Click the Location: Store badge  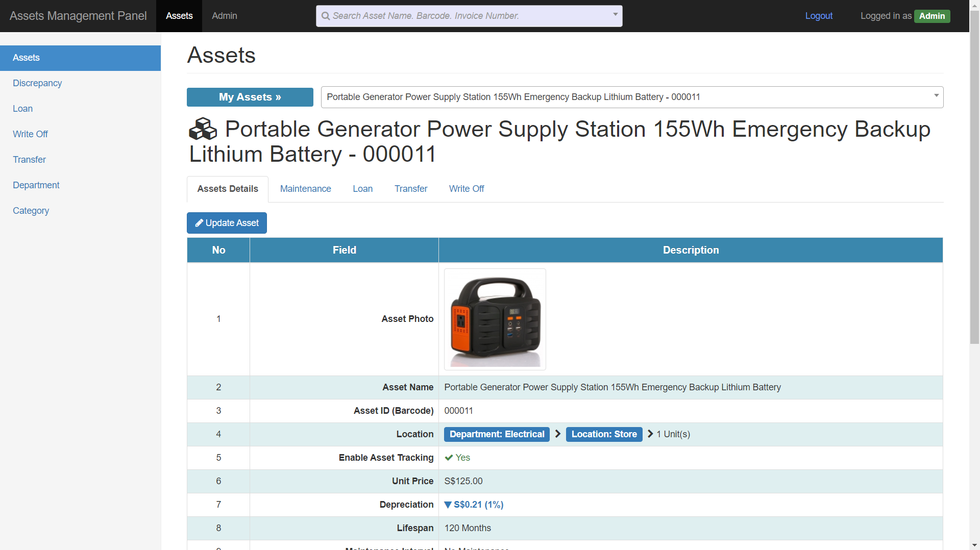pyautogui.click(x=604, y=434)
